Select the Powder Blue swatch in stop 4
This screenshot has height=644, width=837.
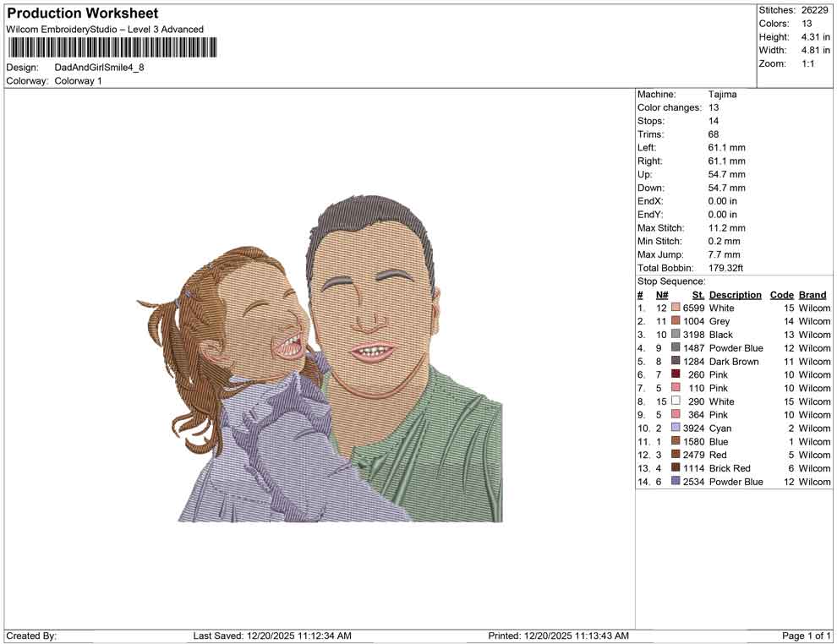tap(676, 348)
